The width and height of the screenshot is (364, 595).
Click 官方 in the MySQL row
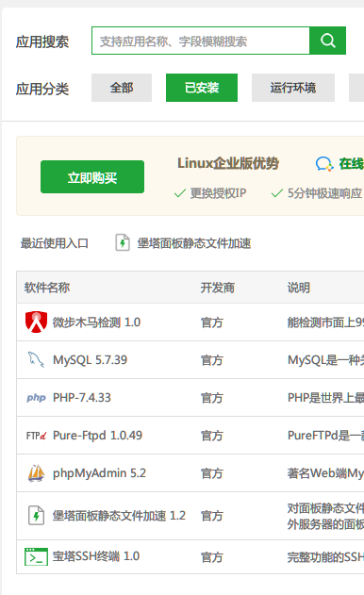tap(212, 360)
